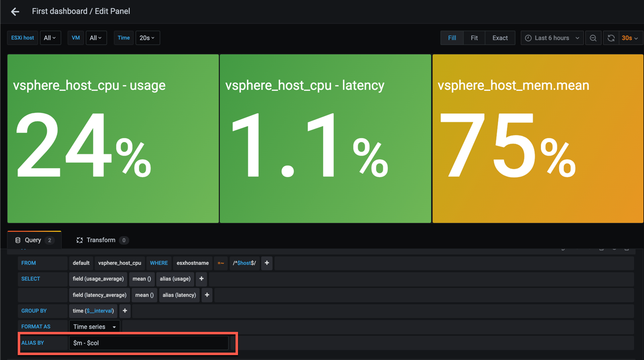Open the 30s refresh interval dropdown
Image resolution: width=644 pixels, height=360 pixels.
pyautogui.click(x=630, y=38)
